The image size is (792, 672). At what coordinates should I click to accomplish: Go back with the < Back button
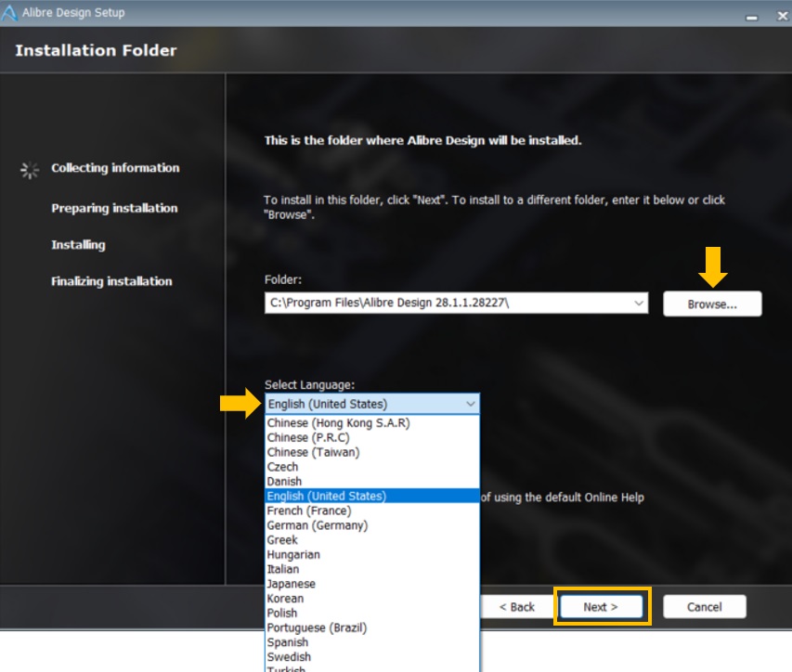[x=516, y=606]
